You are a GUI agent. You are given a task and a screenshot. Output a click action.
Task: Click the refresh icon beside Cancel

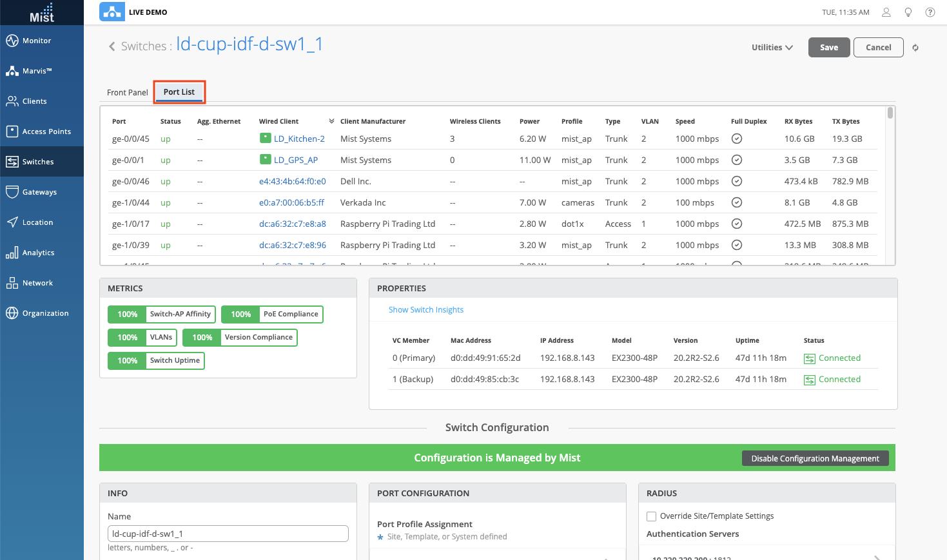(915, 48)
